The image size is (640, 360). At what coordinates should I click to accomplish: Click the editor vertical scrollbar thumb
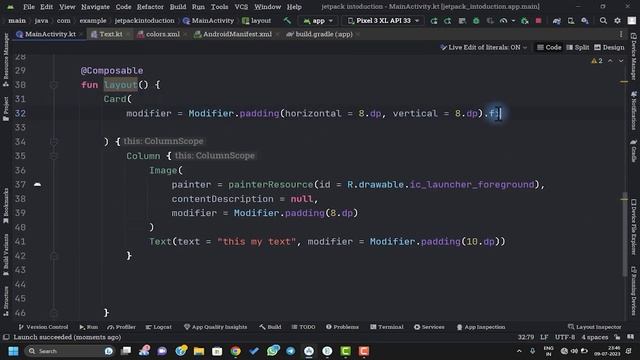(x=624, y=235)
